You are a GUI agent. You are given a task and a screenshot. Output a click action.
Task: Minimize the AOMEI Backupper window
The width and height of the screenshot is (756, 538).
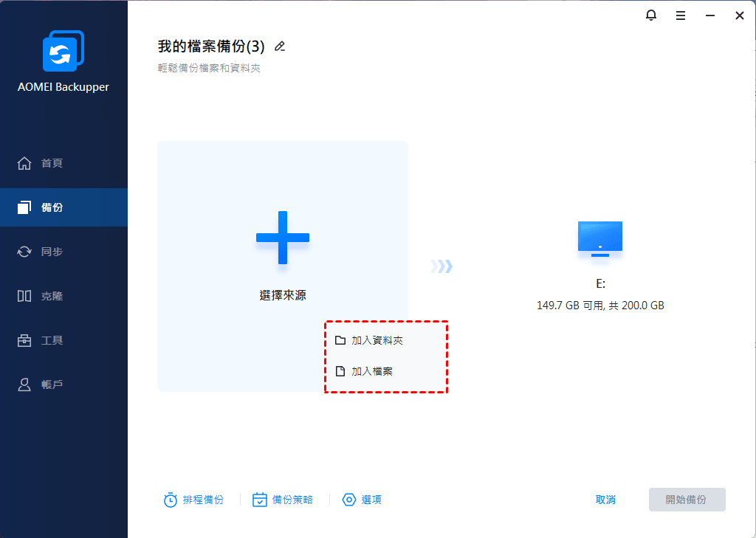click(x=709, y=16)
